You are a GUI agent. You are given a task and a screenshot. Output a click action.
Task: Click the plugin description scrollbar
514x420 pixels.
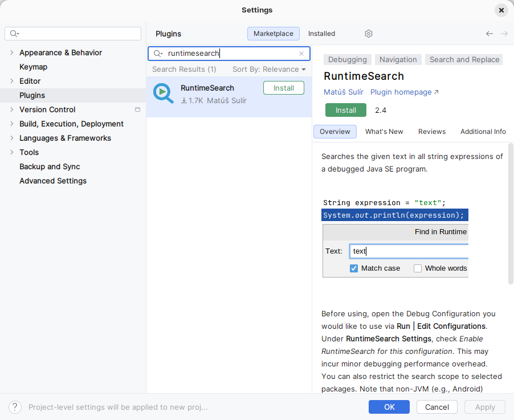511,214
